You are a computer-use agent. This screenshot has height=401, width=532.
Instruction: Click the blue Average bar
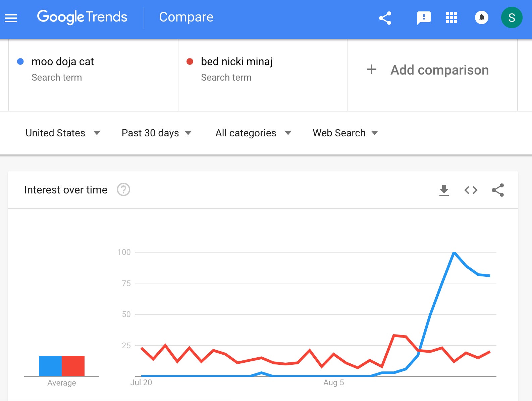tap(50, 366)
